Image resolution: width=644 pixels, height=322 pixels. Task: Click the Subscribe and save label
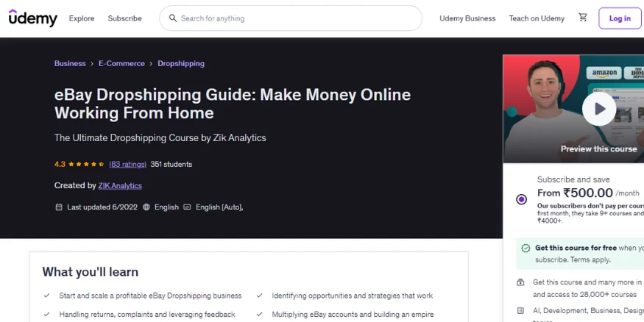click(x=573, y=179)
